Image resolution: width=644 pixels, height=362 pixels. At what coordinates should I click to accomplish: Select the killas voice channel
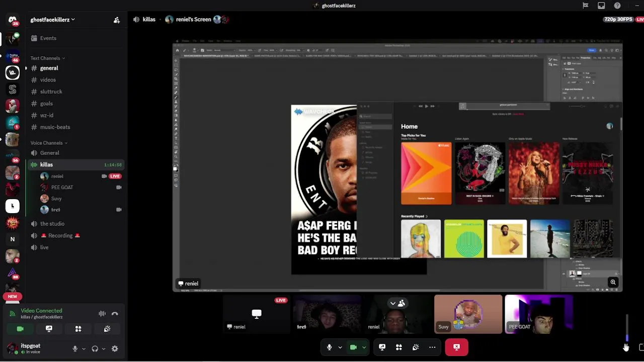pyautogui.click(x=75, y=164)
